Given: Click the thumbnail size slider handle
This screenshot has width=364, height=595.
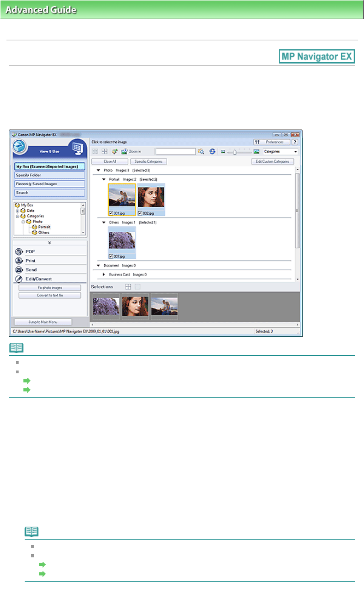Looking at the screenshot, I should coord(235,152).
